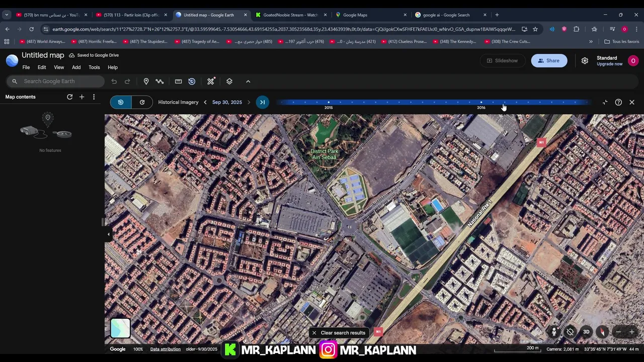Image resolution: width=644 pixels, height=362 pixels.
Task: Open a new browser tab
Action: click(x=497, y=15)
